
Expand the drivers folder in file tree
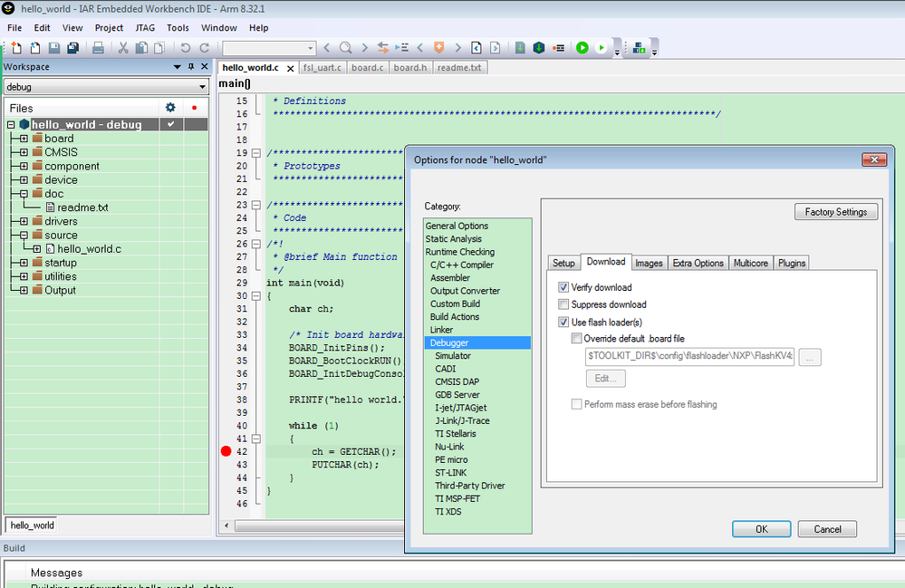[23, 221]
